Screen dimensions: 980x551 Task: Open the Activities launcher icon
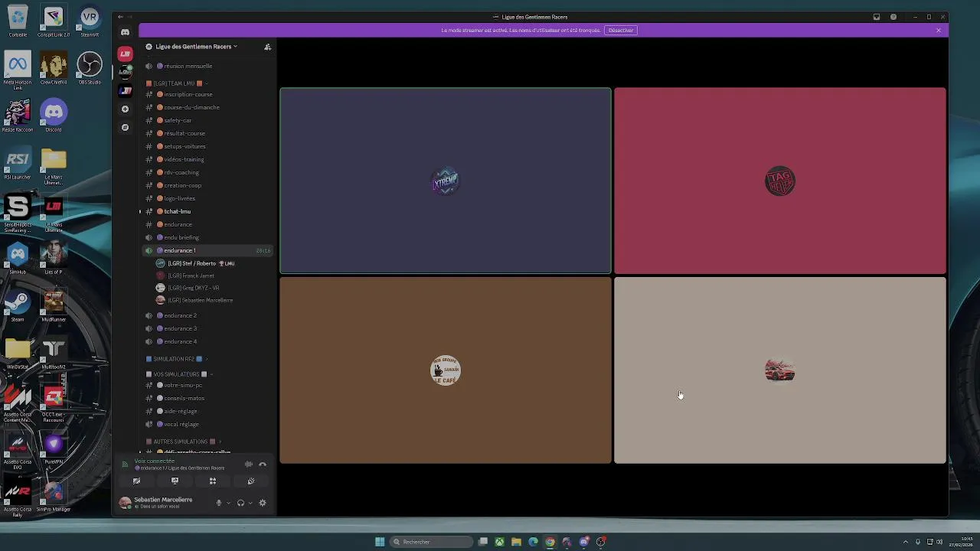213,481
